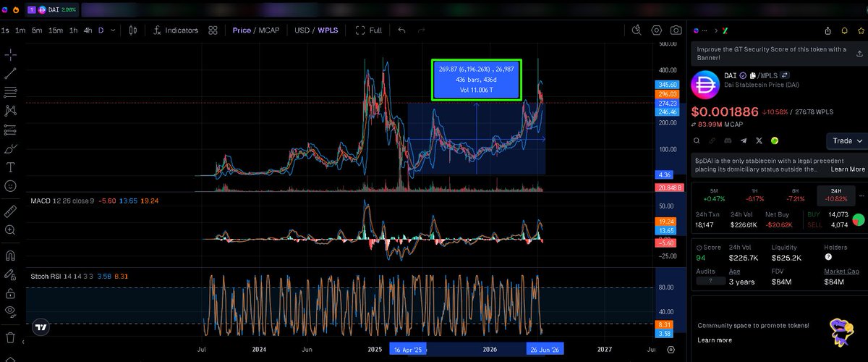868x362 pixels.
Task: Select the pattern drawing tool
Action: 11,111
